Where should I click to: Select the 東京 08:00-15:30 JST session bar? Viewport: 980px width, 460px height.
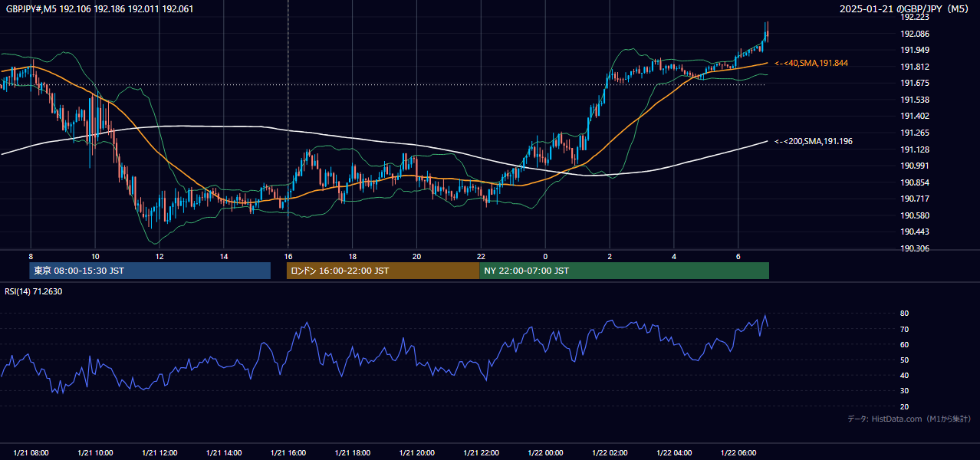[150, 271]
